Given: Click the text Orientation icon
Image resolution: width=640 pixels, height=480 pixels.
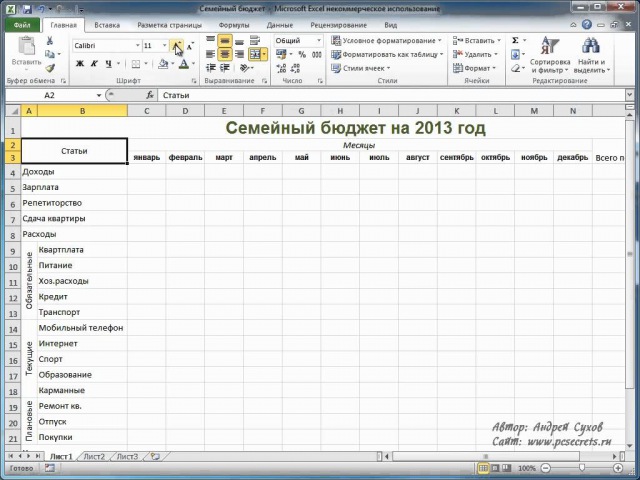Looking at the screenshot, I should tap(246, 68).
